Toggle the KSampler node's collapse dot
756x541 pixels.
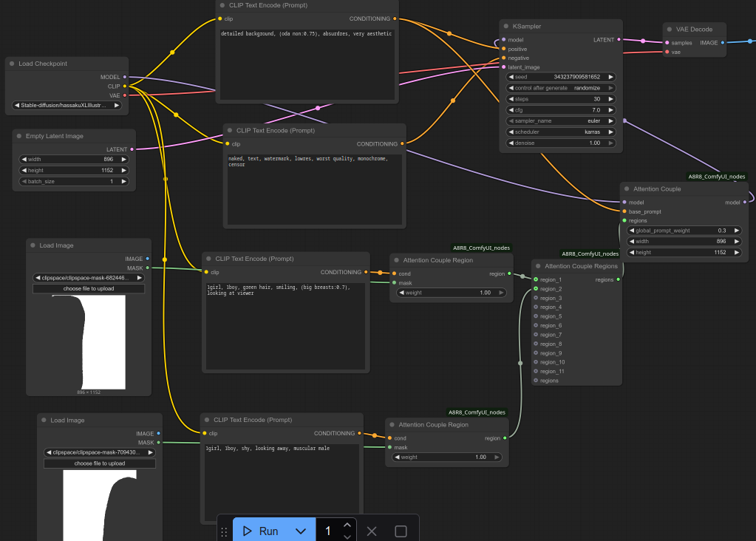506,27
